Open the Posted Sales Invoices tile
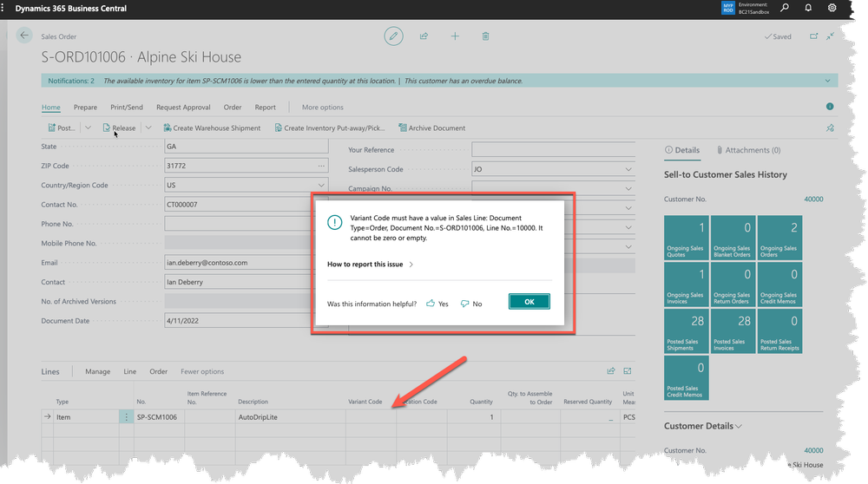Image resolution: width=868 pixels, height=484 pixels. click(733, 331)
